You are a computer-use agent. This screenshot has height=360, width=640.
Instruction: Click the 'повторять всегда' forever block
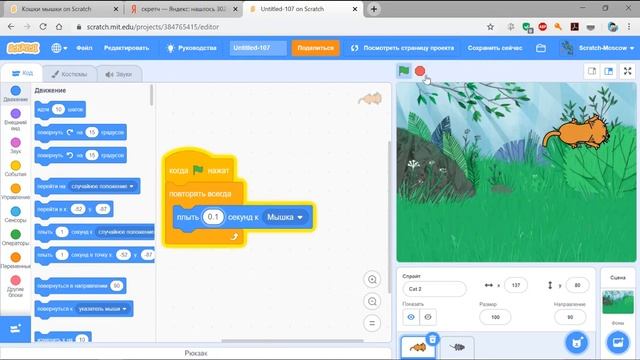(x=200, y=194)
